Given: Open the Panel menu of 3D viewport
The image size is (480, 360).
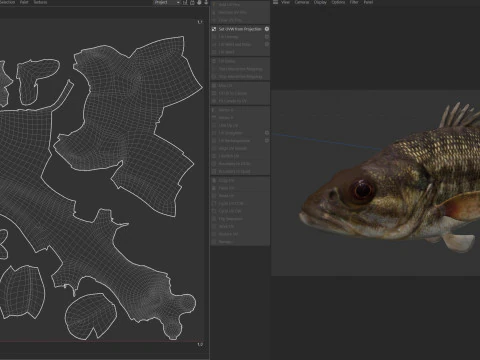Looking at the screenshot, I should (368, 2).
